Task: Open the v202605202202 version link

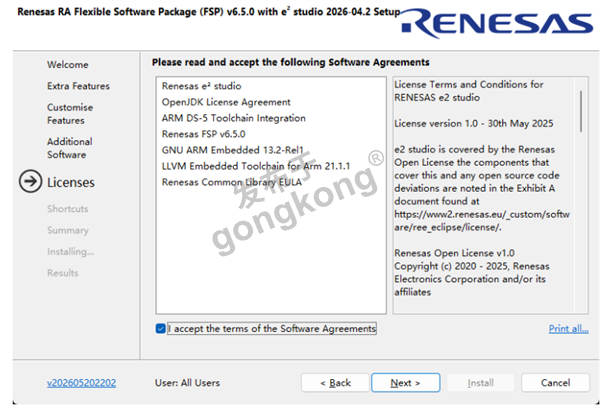Action: 82,383
